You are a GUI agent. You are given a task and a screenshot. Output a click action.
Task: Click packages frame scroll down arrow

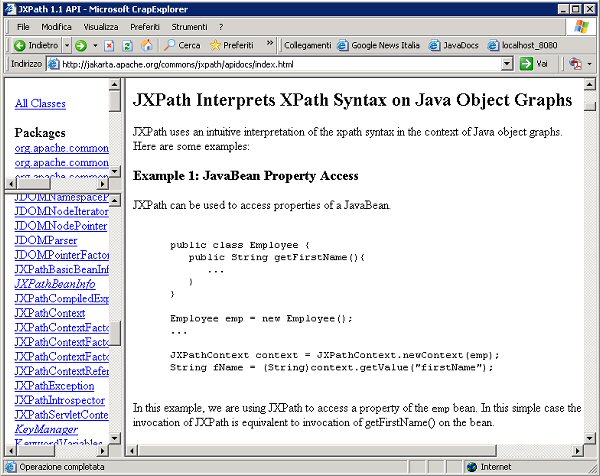click(x=115, y=171)
